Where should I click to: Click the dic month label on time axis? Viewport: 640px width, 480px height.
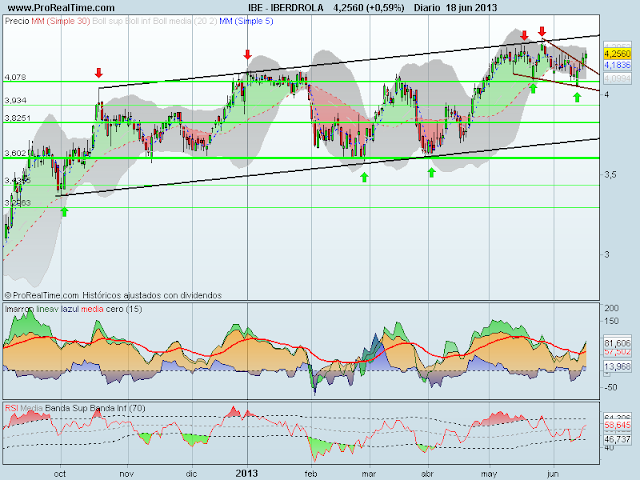pos(191,474)
